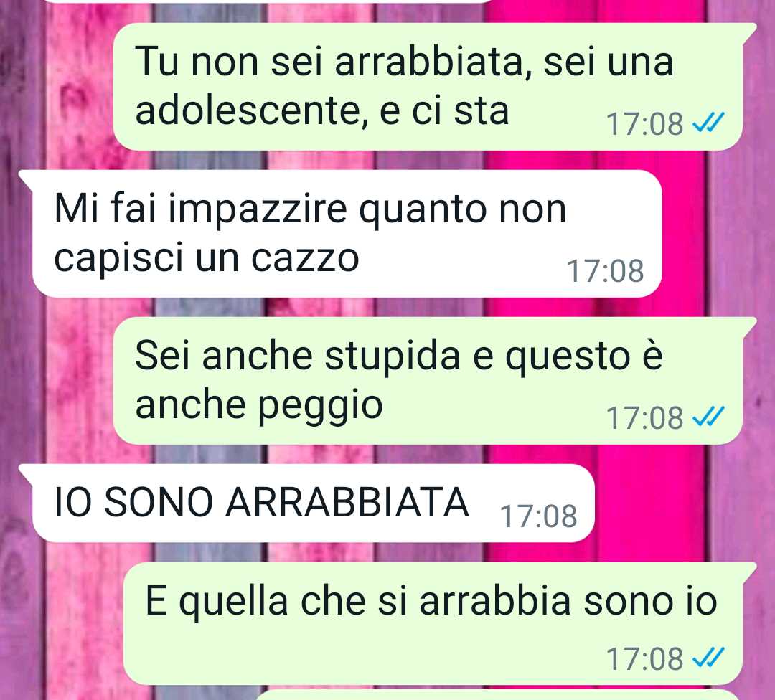Click 17:08 timestamp on 'adolescente' message
The image size is (775, 700).
[644, 124]
